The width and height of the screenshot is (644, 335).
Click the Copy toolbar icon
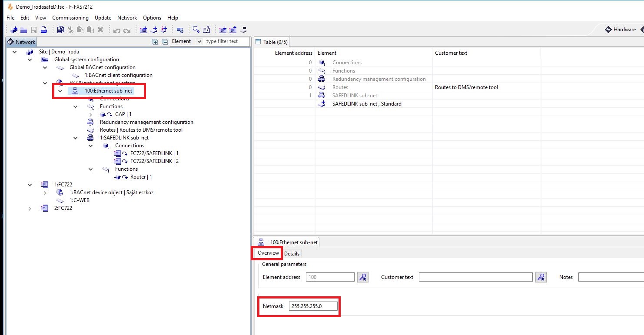(60, 30)
